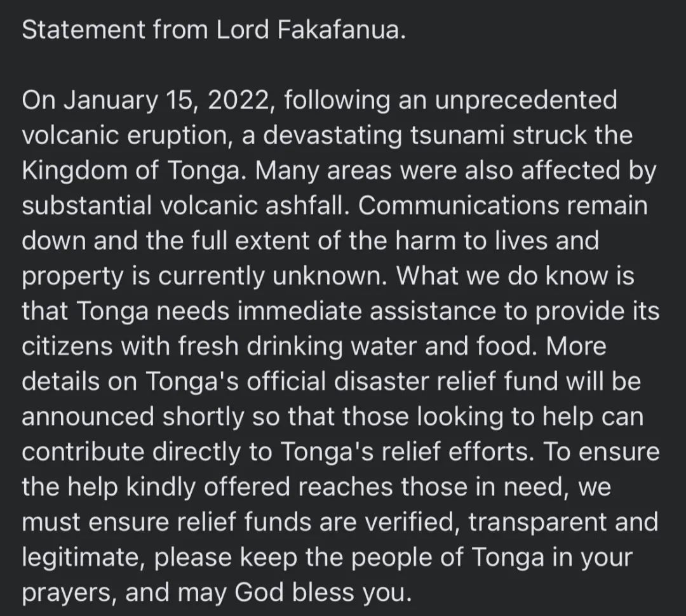
Task: Click the phrase 'Kingdom of Tonga'
Action: click(x=131, y=171)
